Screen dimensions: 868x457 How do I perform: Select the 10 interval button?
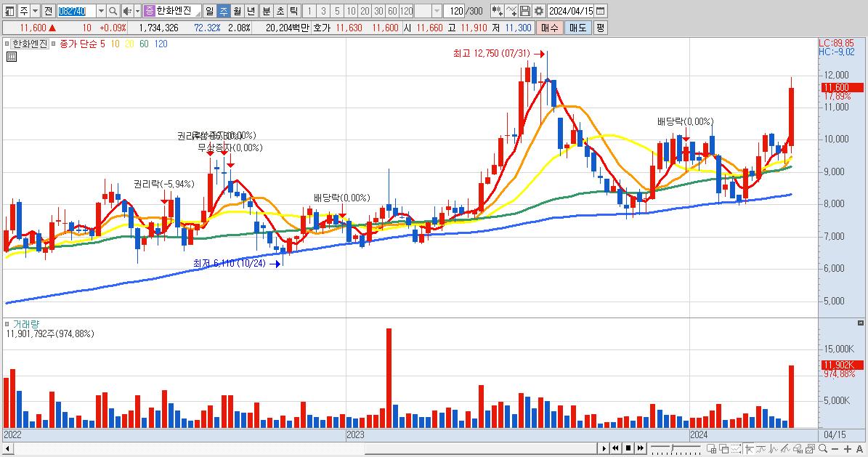[351, 10]
